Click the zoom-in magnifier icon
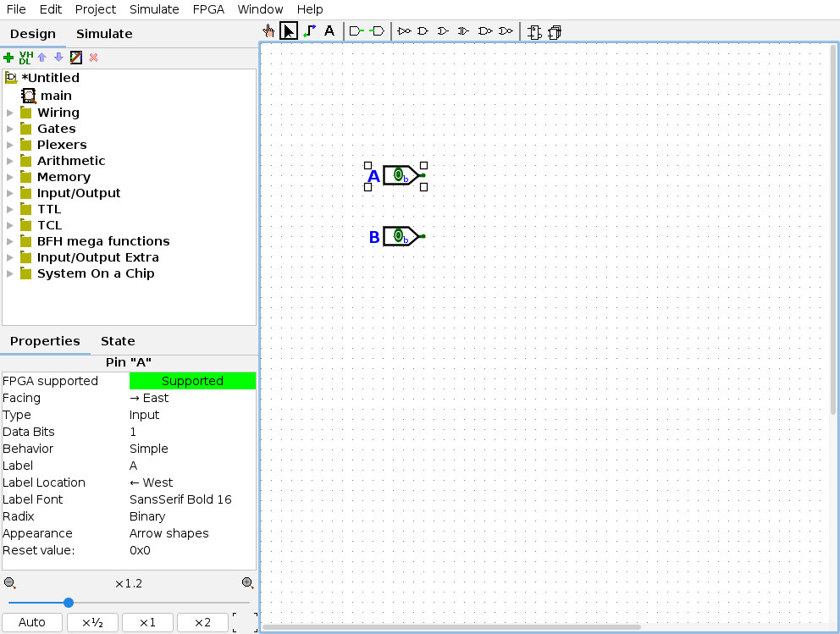 [x=247, y=582]
